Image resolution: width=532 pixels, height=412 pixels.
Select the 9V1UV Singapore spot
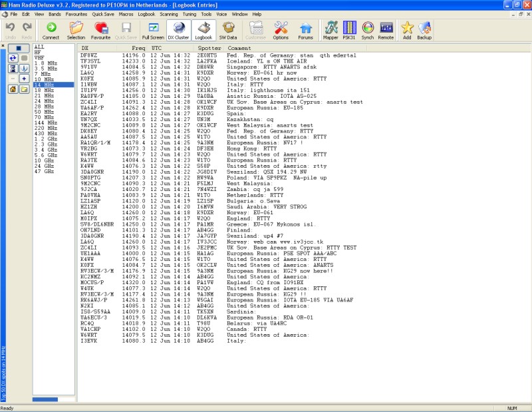[198, 67]
